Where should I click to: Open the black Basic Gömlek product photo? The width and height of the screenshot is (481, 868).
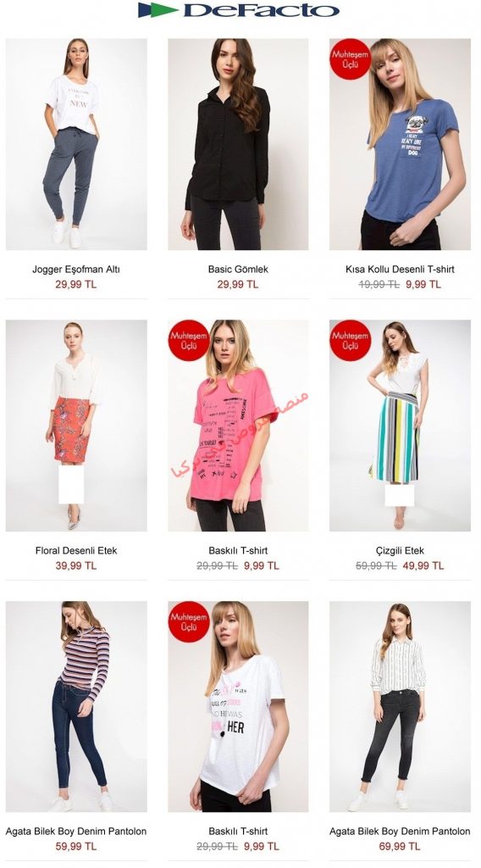click(x=238, y=144)
